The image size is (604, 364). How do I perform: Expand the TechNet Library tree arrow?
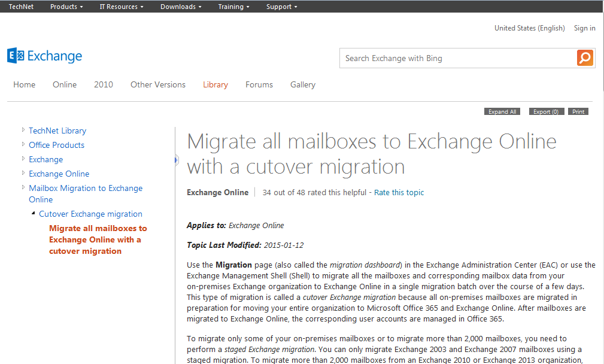click(23, 130)
